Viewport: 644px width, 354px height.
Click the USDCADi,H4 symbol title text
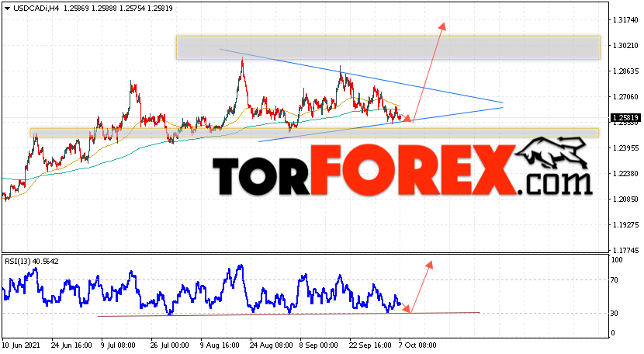coord(36,9)
